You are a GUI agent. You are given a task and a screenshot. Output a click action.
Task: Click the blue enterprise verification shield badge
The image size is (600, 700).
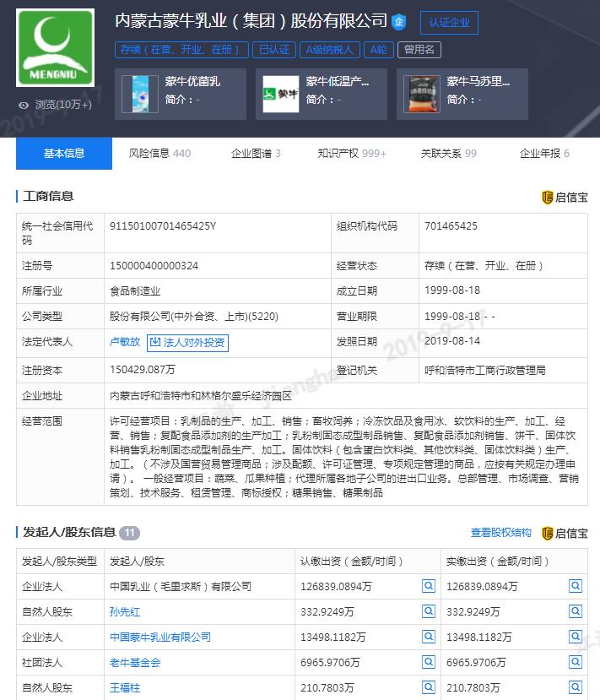coord(399,21)
